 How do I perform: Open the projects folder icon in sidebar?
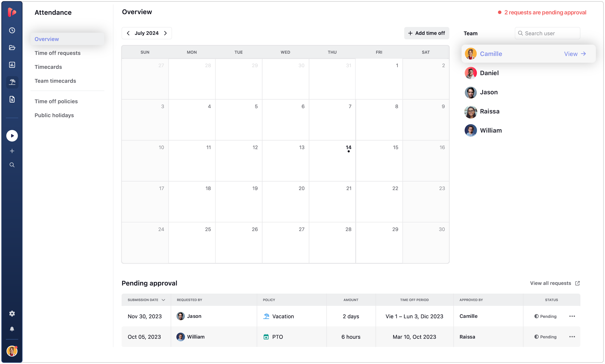(x=12, y=47)
